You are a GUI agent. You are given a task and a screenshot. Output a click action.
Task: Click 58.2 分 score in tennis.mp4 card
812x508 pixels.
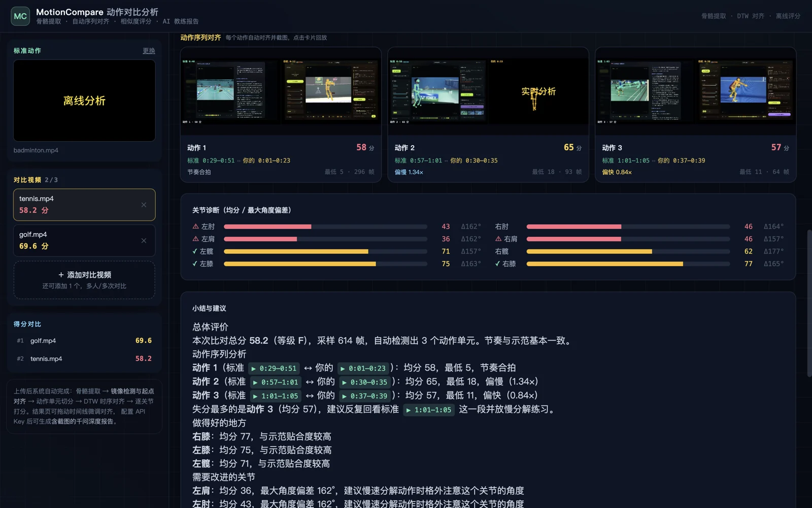click(x=34, y=210)
